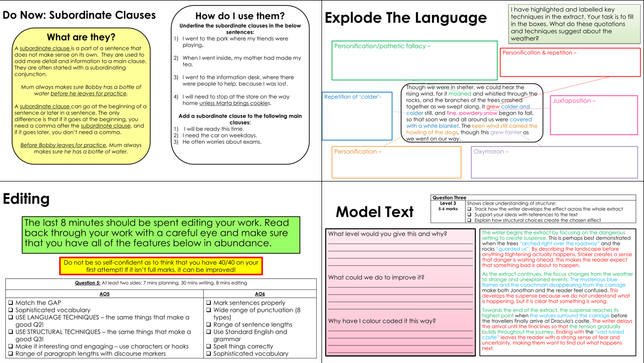Select the 'What are they?' heading
The height and width of the screenshot is (363, 644).
pyautogui.click(x=81, y=37)
